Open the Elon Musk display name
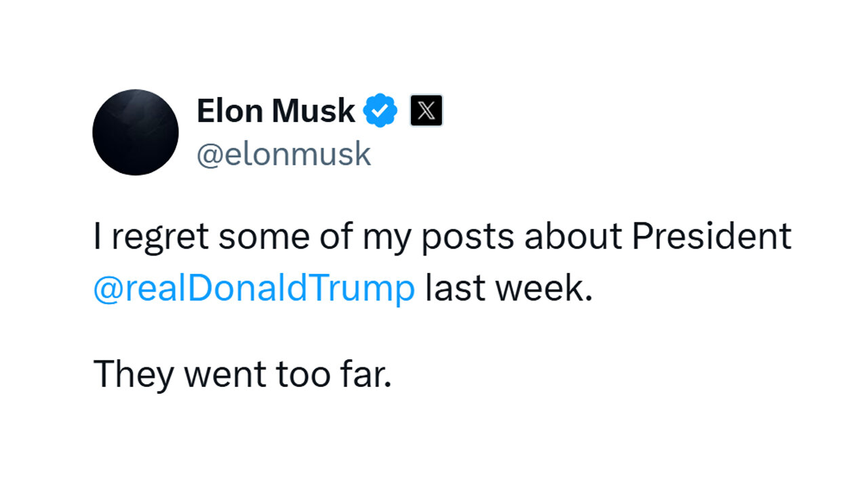 click(276, 110)
